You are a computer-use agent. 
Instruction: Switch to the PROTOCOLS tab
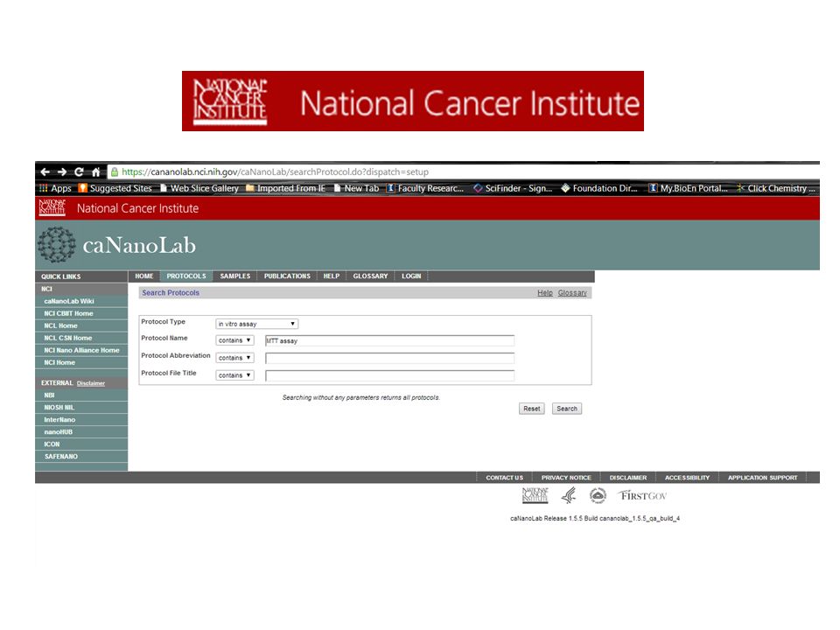(x=185, y=276)
